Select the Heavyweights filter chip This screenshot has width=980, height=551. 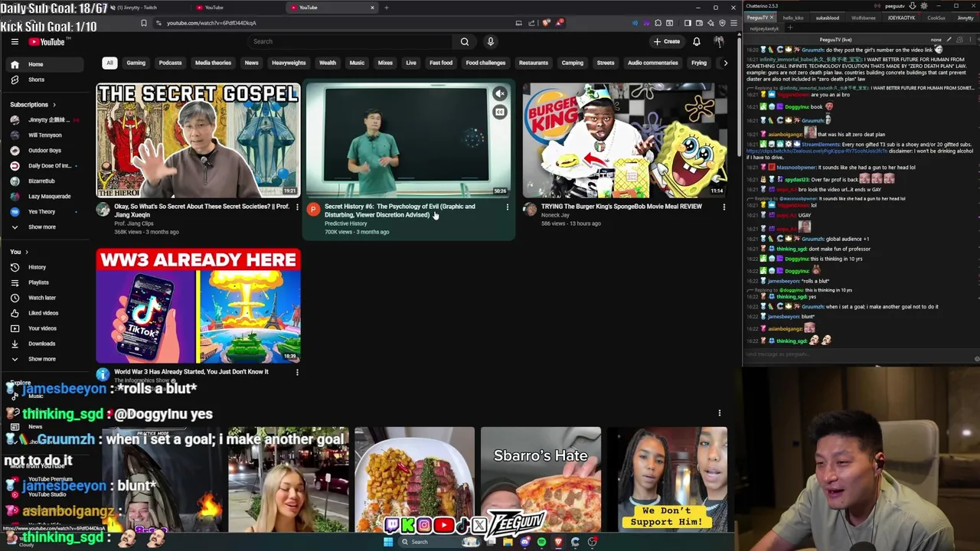pyautogui.click(x=289, y=63)
